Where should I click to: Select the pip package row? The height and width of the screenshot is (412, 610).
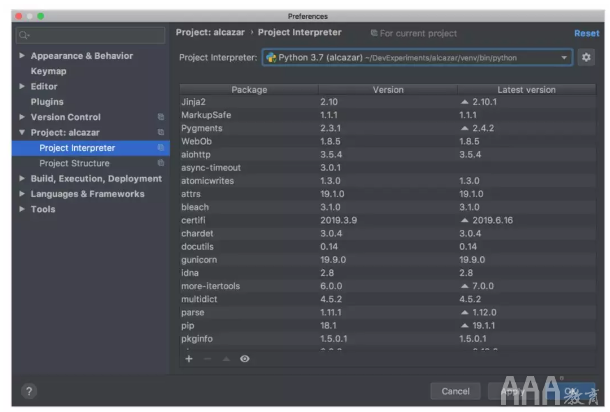pos(387,325)
